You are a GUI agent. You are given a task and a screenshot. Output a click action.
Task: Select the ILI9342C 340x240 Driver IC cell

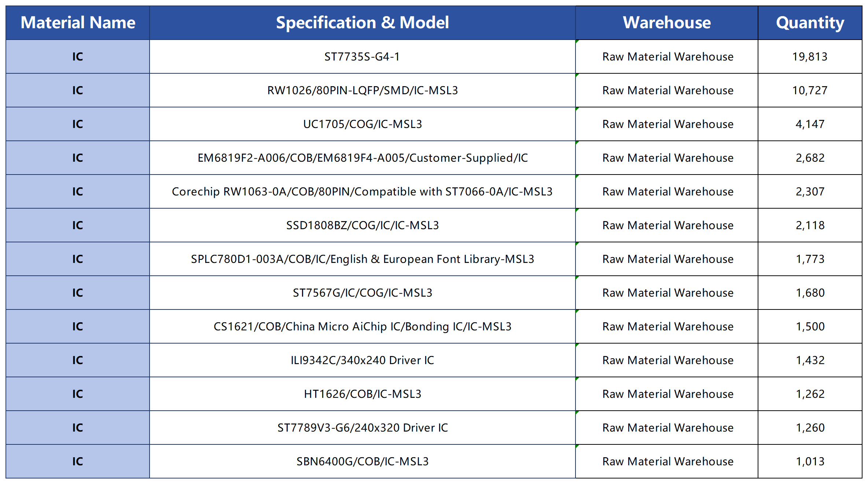pos(362,360)
